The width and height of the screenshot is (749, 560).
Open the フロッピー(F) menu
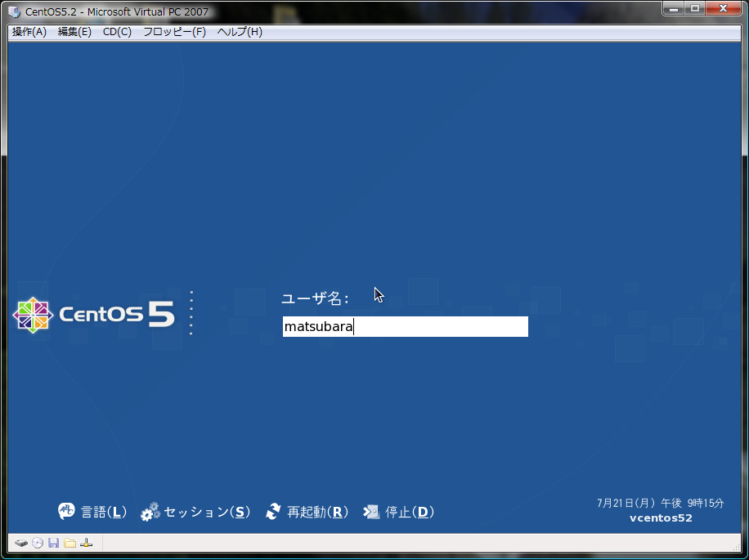pyautogui.click(x=174, y=32)
